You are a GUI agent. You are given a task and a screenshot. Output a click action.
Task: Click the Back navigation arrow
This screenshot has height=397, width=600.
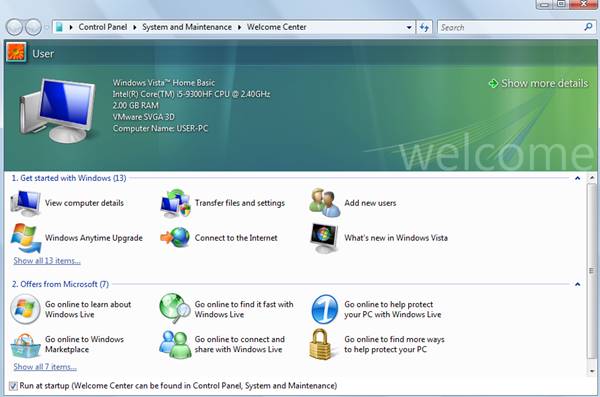point(15,27)
